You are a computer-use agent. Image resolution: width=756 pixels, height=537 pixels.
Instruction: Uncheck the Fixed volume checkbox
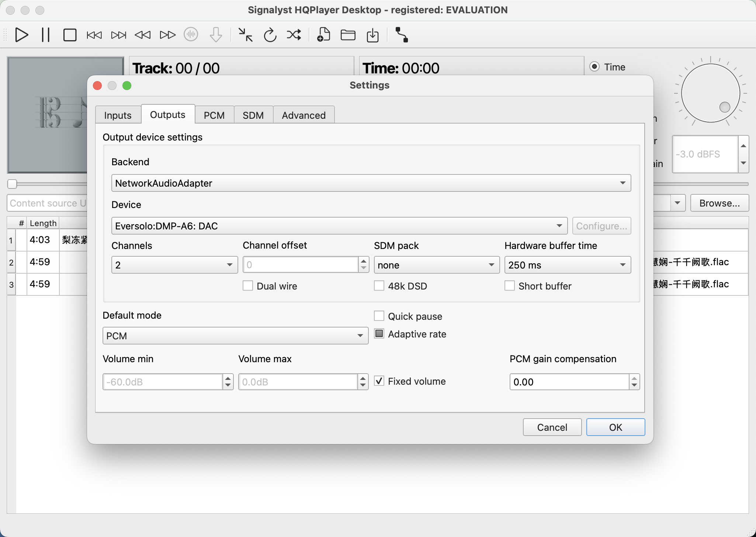pyautogui.click(x=379, y=381)
